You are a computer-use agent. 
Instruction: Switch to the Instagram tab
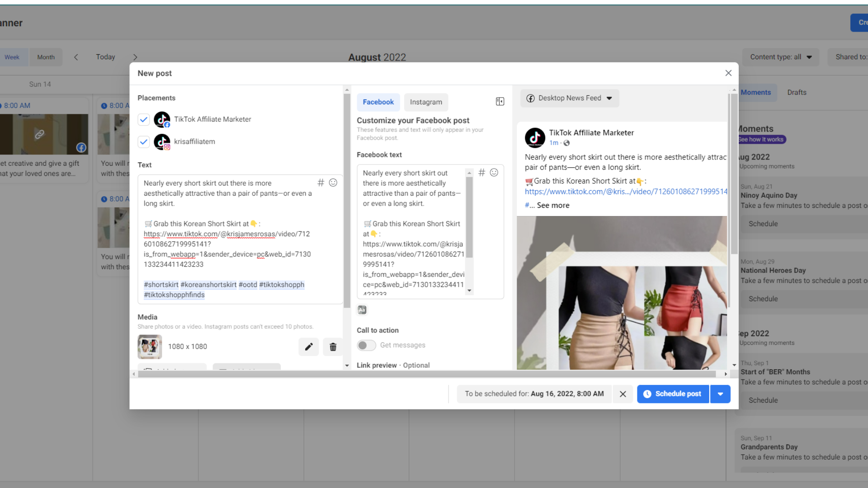426,102
